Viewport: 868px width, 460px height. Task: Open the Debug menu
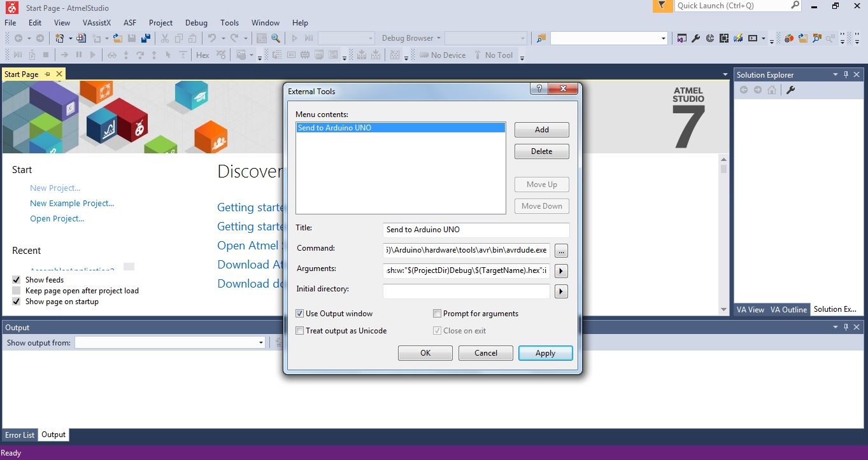(196, 22)
